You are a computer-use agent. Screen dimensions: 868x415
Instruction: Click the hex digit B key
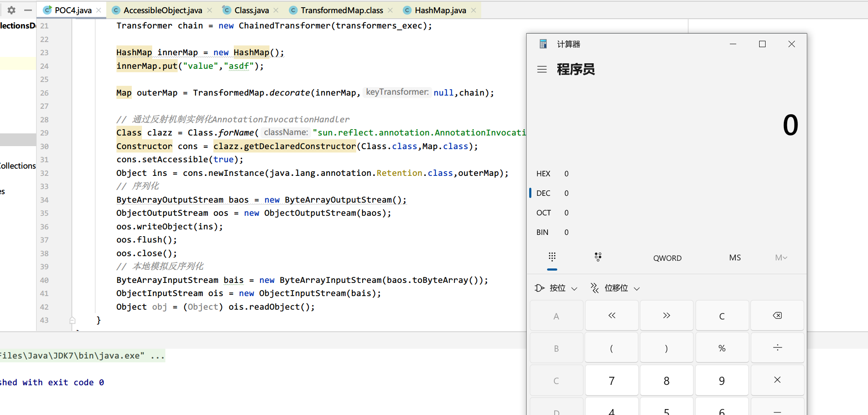click(556, 348)
